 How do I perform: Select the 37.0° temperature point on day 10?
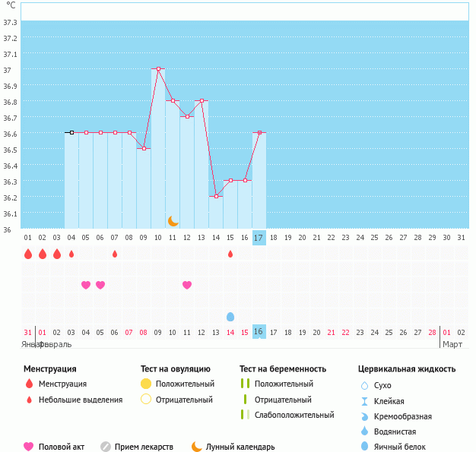158,68
